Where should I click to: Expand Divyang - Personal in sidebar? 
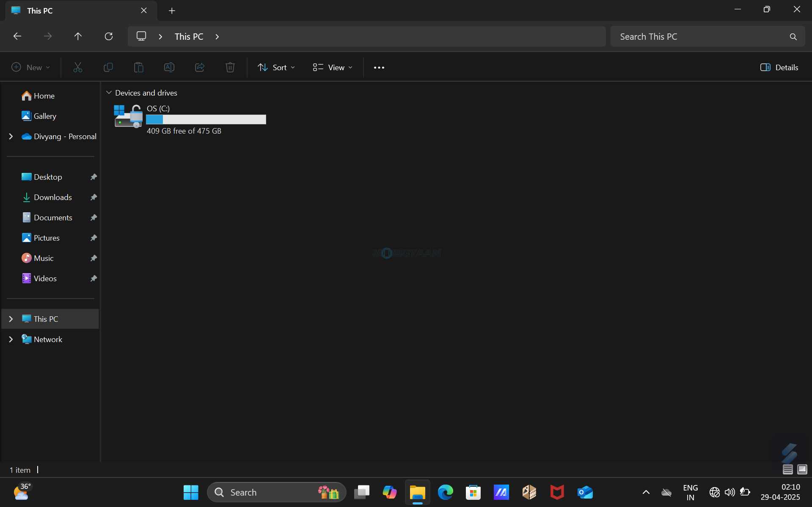(11, 136)
